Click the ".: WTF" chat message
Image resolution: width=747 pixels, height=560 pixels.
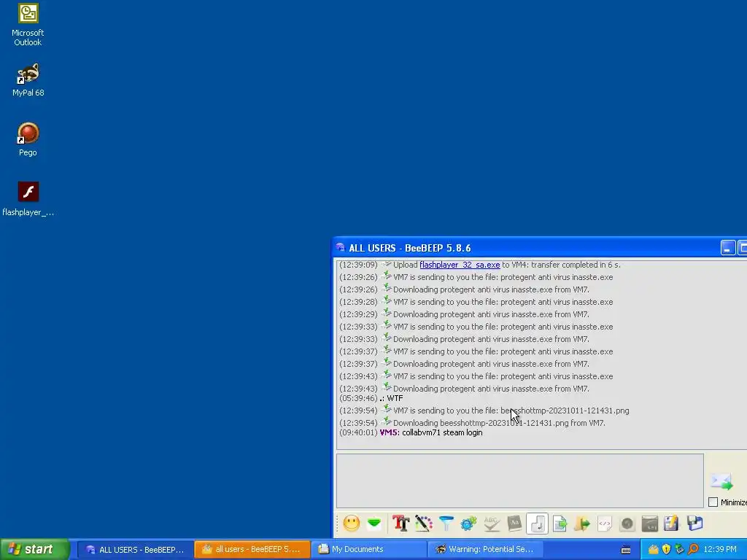(391, 398)
